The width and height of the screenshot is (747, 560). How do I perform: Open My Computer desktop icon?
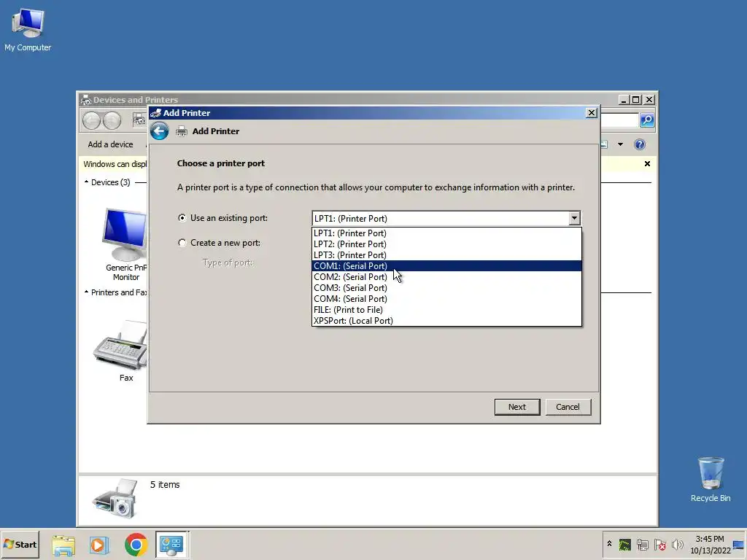[28, 29]
